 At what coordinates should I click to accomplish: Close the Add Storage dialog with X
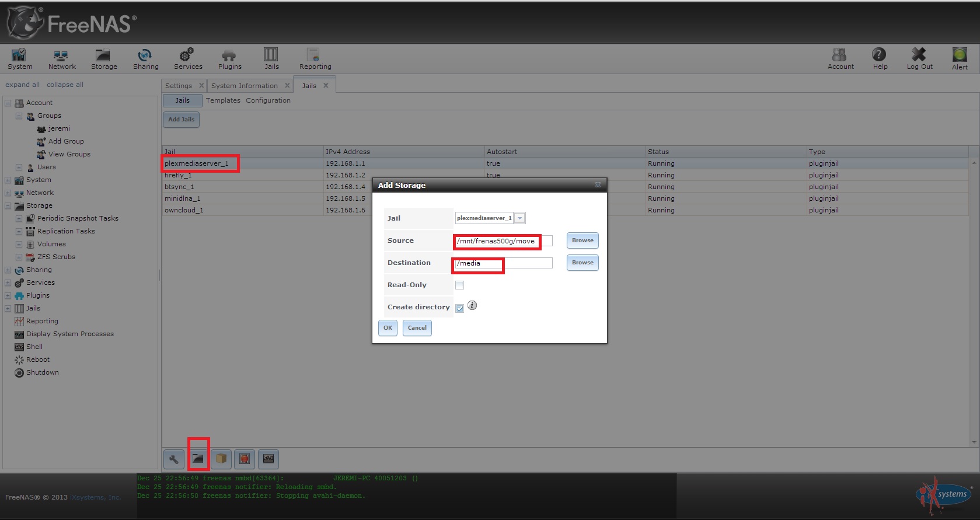598,185
